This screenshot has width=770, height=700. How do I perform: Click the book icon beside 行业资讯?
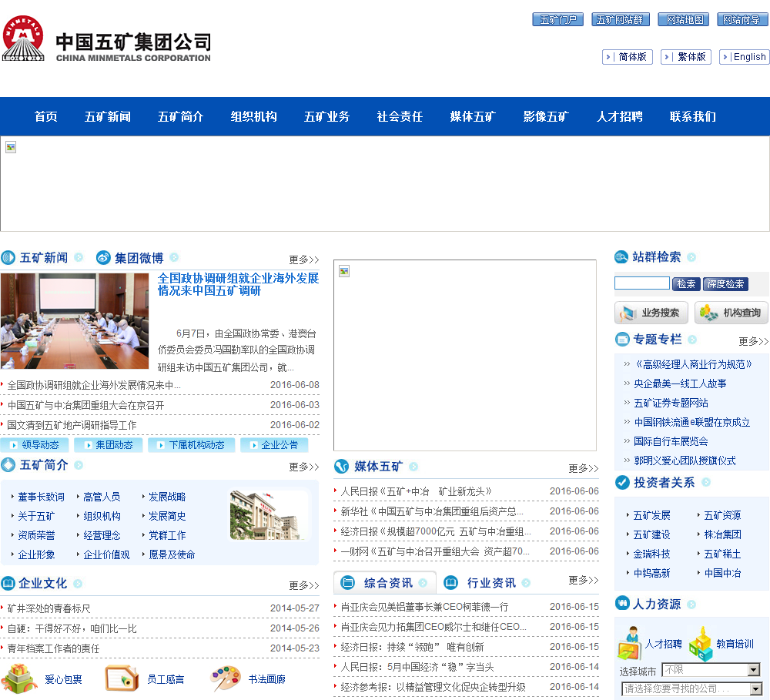(x=450, y=583)
